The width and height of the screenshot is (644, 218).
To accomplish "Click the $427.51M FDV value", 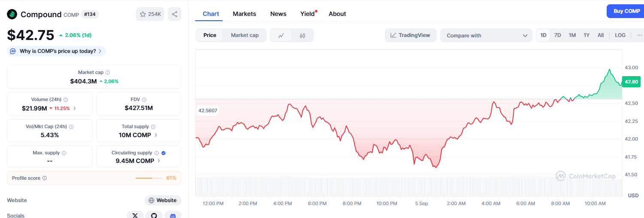I will 139,108.
